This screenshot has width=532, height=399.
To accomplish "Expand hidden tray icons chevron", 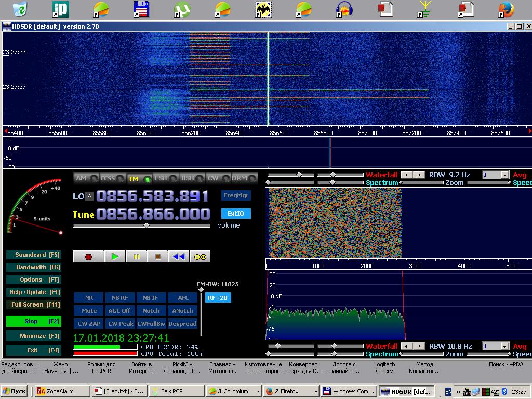I will [x=458, y=392].
